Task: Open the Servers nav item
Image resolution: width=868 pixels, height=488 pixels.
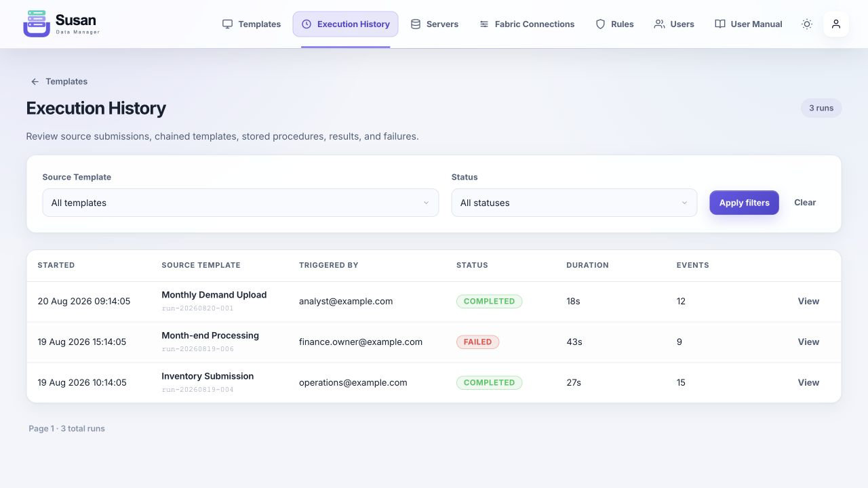Action: pos(435,24)
